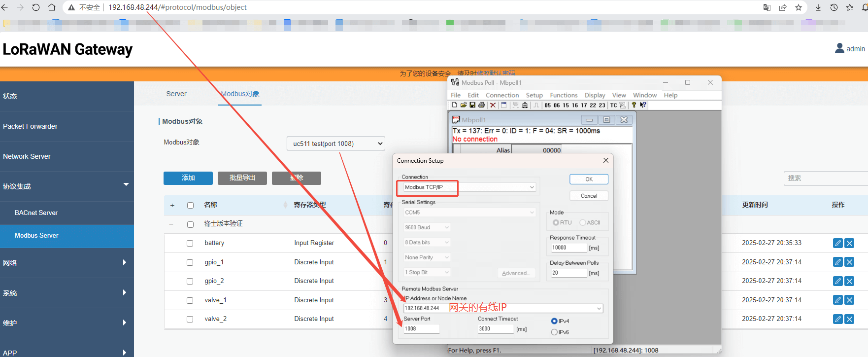Expand the IP Address or Node Name dropdown
The height and width of the screenshot is (357, 868).
click(x=599, y=309)
